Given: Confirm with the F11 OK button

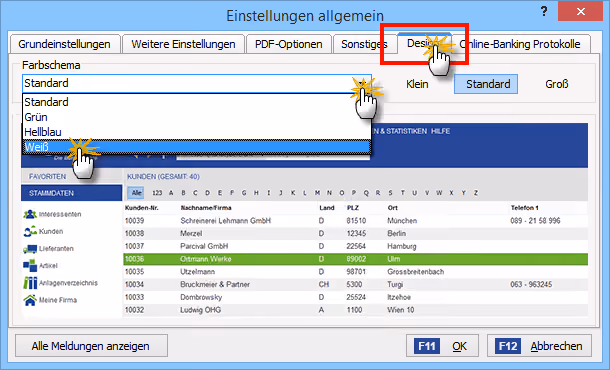Looking at the screenshot, I should pos(442,345).
